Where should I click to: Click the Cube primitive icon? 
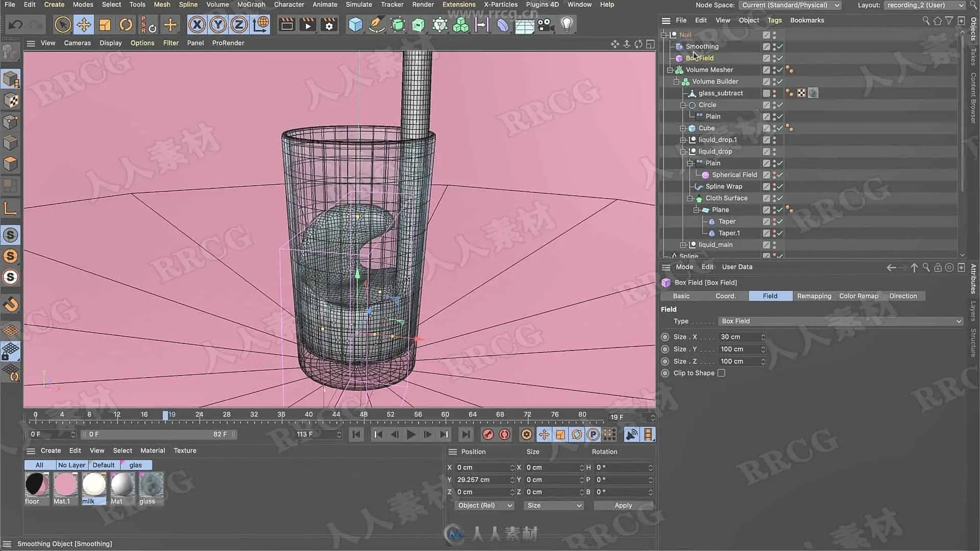pyautogui.click(x=355, y=24)
